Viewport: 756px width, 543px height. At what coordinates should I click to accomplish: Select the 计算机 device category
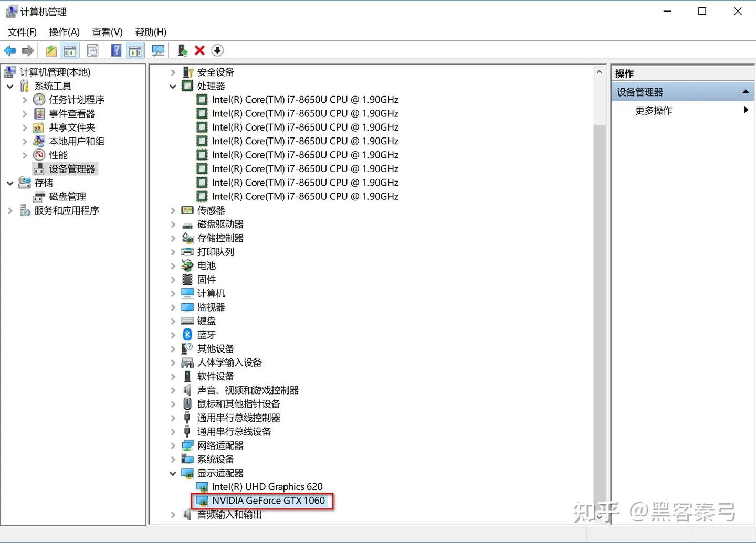[211, 293]
